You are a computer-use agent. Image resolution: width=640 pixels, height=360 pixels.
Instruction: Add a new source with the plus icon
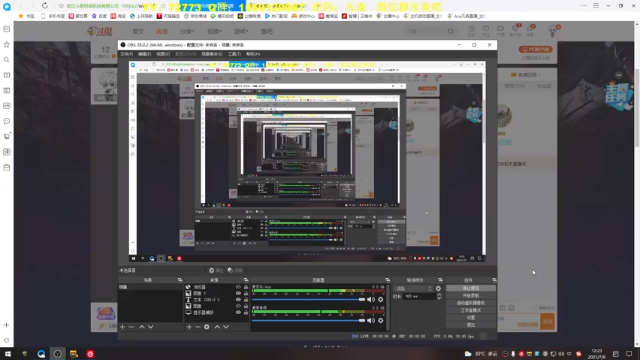point(189,327)
